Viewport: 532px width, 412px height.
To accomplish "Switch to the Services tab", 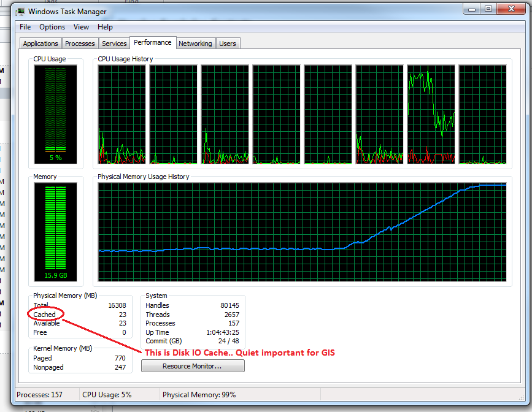I will pos(114,44).
